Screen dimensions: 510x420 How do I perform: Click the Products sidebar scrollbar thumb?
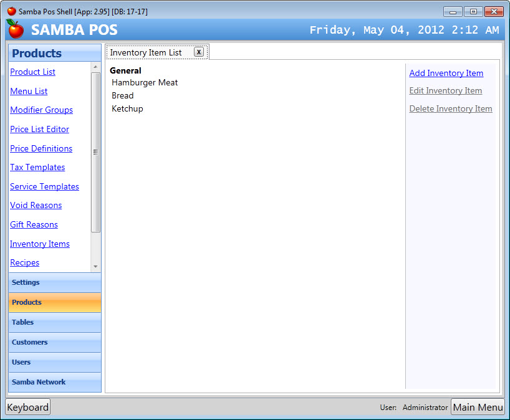95,152
